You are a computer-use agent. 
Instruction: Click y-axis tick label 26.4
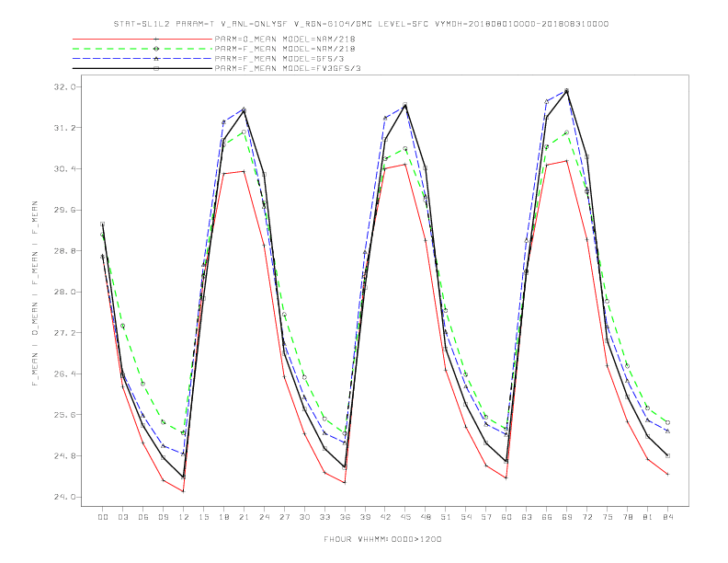click(64, 373)
